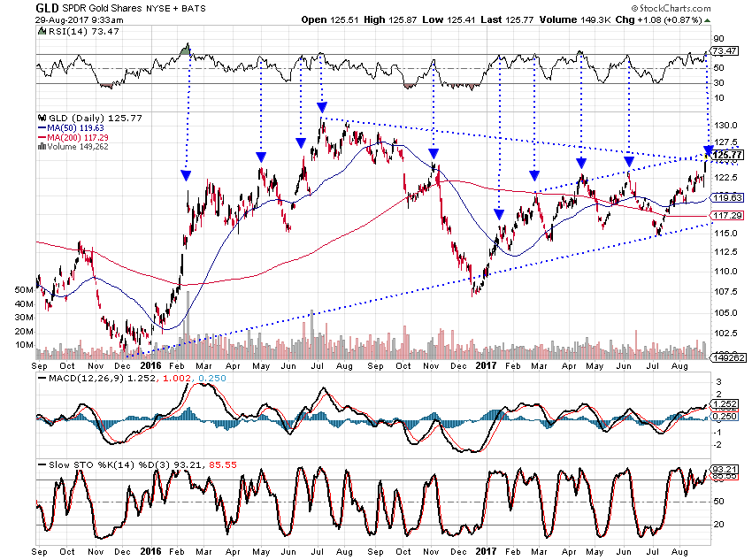Click the blue arrowhead at the January 2017 rally
The image size is (752, 560).
[x=500, y=214]
